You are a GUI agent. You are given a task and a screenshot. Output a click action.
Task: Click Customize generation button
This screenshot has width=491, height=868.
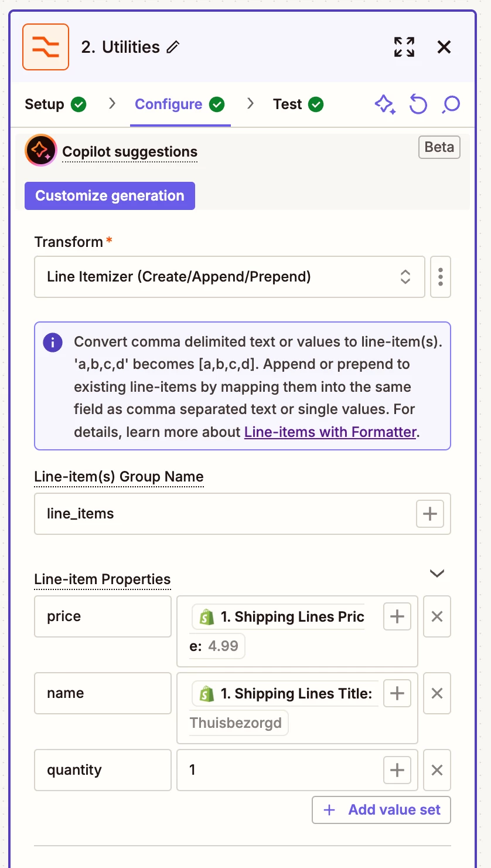pyautogui.click(x=110, y=196)
